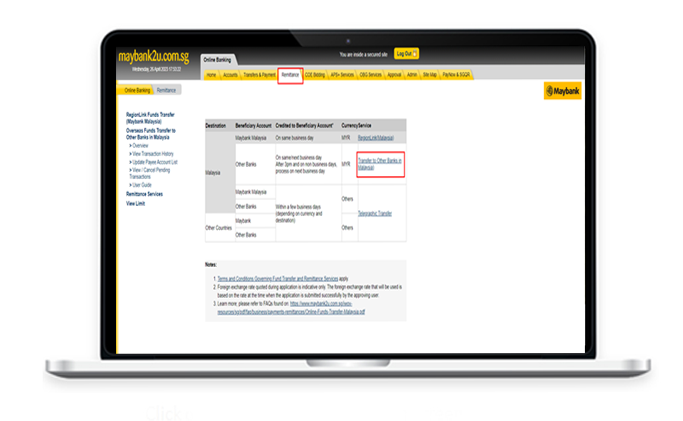Image resolution: width=683 pixels, height=421 pixels.
Task: Open RegionLink Funds Transfer (Maybank Malaysia) sidebar link
Action: click(x=150, y=118)
